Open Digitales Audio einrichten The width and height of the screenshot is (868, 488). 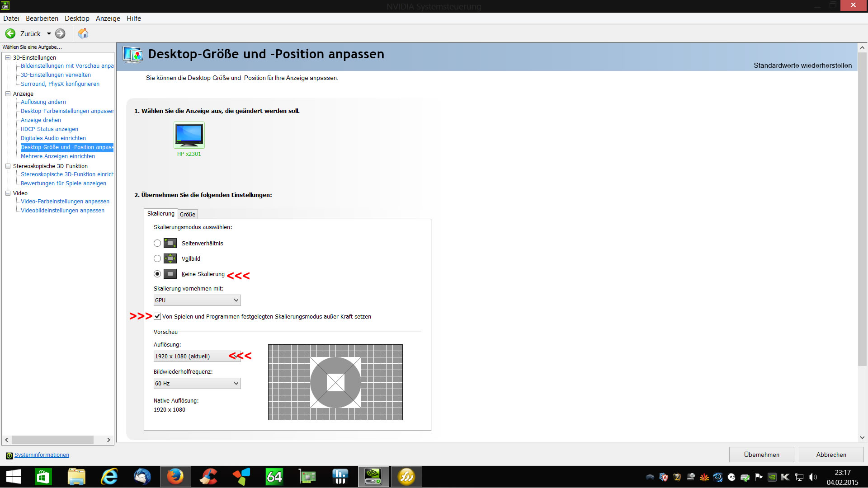[53, 138]
